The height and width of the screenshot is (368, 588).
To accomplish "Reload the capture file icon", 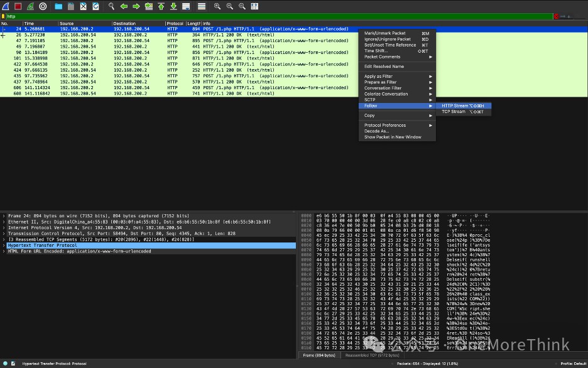I will click(x=95, y=6).
